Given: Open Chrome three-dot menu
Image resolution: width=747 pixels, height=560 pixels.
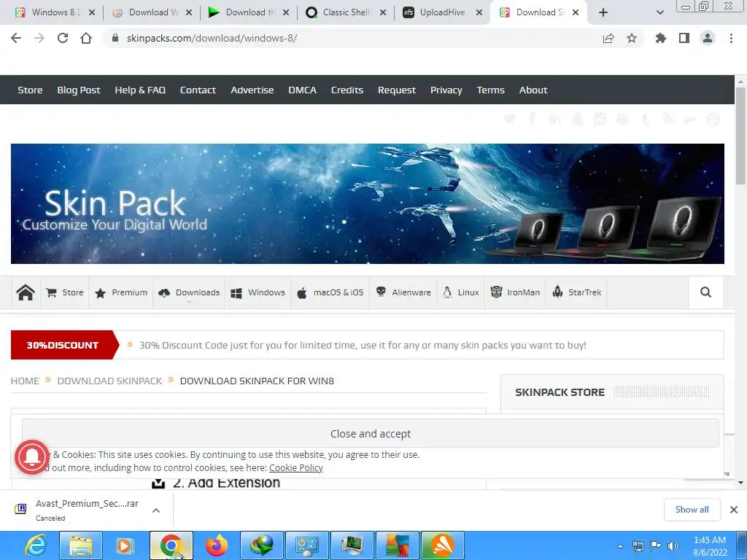Looking at the screenshot, I should (x=731, y=38).
